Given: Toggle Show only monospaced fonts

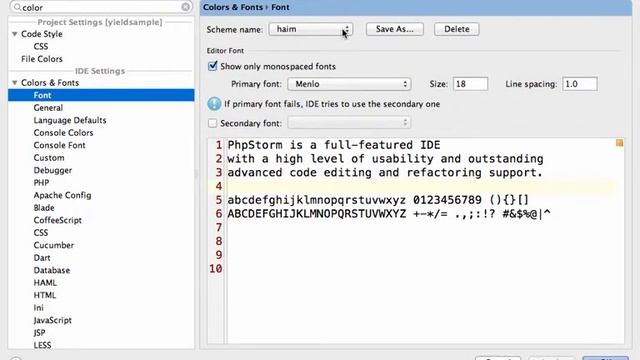Looking at the screenshot, I should click(x=213, y=66).
